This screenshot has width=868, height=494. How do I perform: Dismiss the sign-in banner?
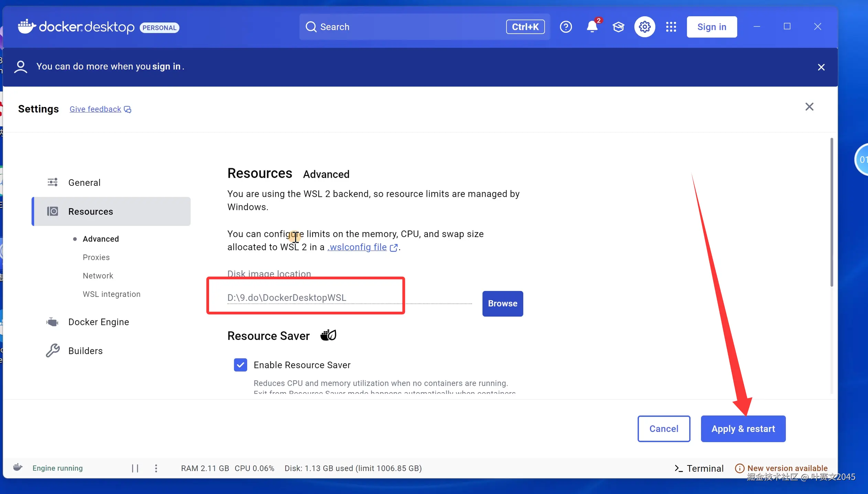click(x=821, y=67)
